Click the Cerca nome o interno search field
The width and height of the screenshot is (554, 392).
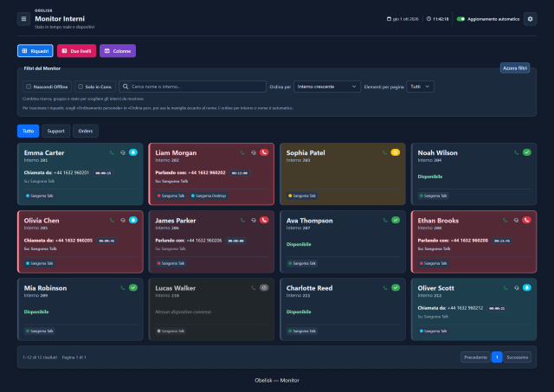tap(192, 87)
